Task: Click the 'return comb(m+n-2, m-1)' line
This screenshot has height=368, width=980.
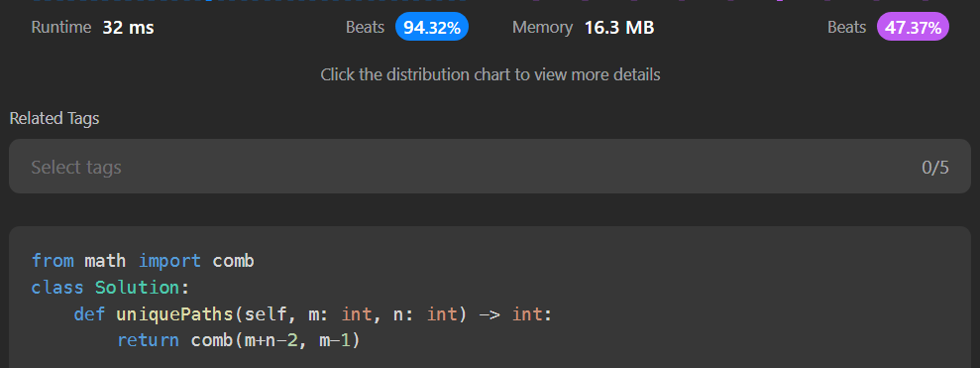Action: [x=240, y=340]
